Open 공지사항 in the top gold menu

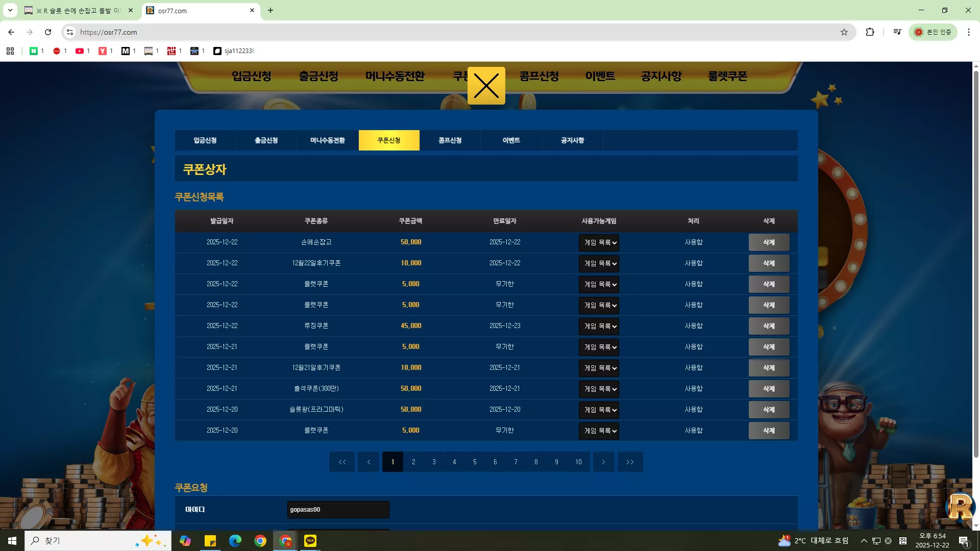click(661, 77)
